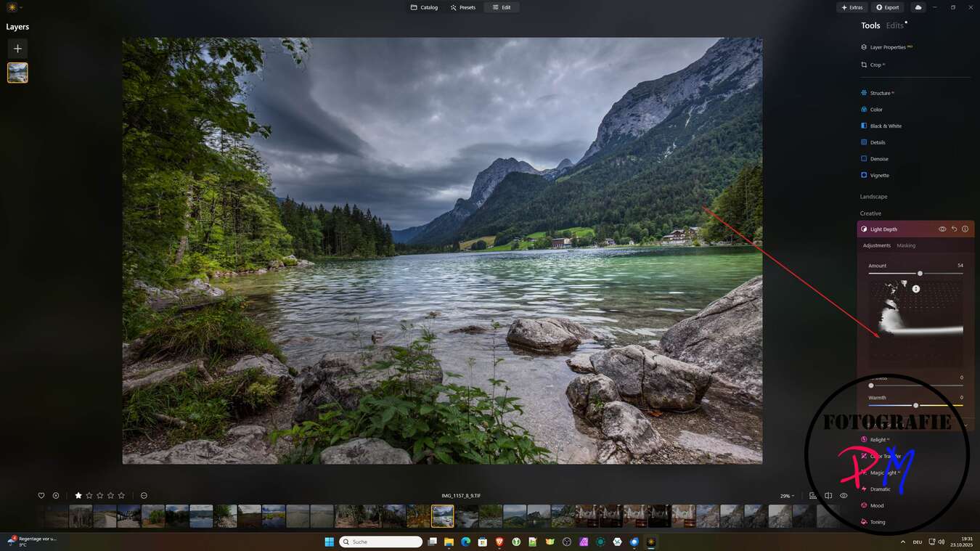Open the Denoise tool
The height and width of the screenshot is (551, 980).
[x=878, y=159]
